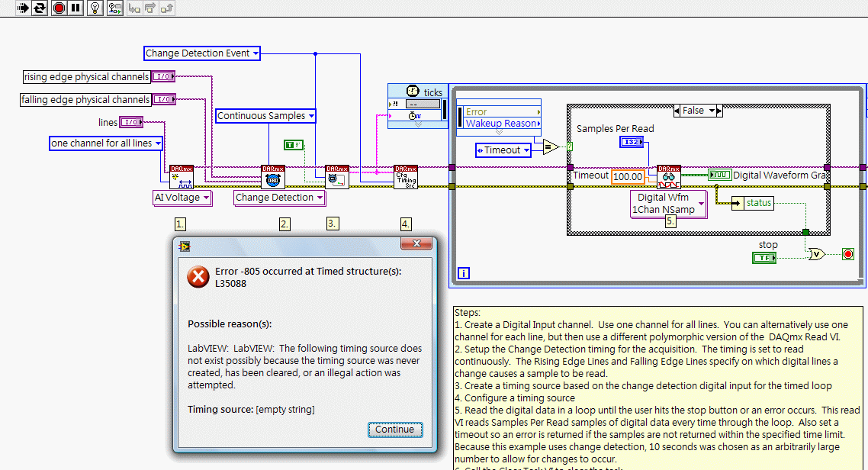Click the Timeout 100.00 numeric constant
Screen dimensions: 868x470
point(628,176)
